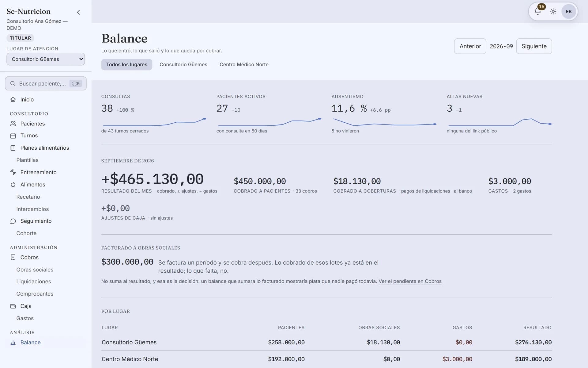
Task: Open Obras sociales in the sidebar
Action: click(x=35, y=270)
